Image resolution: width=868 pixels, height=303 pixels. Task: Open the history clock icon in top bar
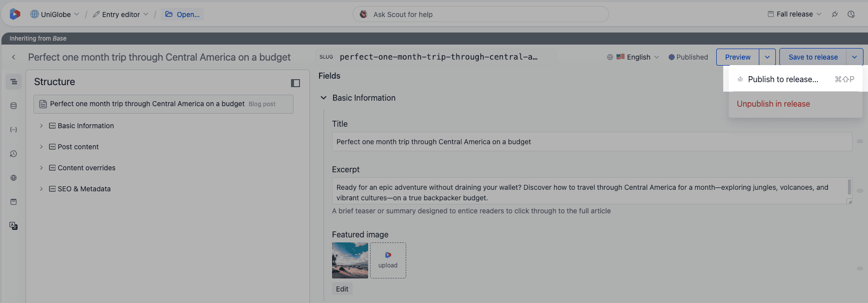(851, 14)
